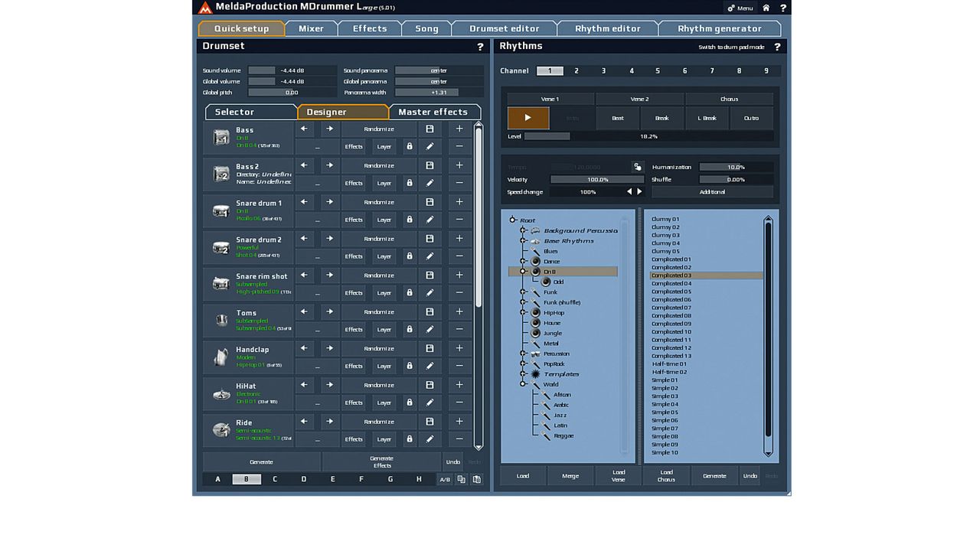Switch to the Effects tab
Screen dimensions: 980x551
pyautogui.click(x=370, y=28)
